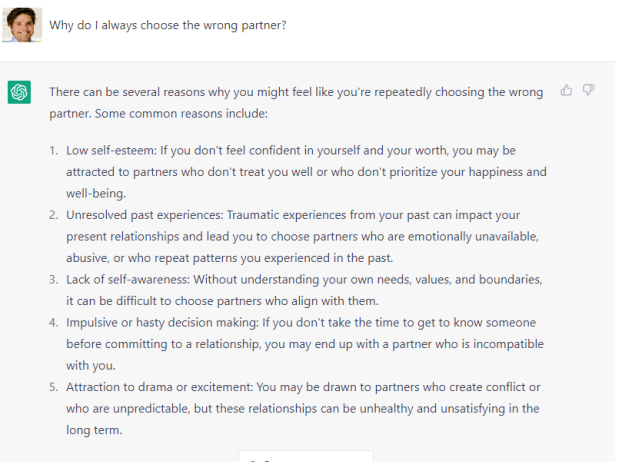Click the "Low self-esteem" list item

tap(306, 171)
